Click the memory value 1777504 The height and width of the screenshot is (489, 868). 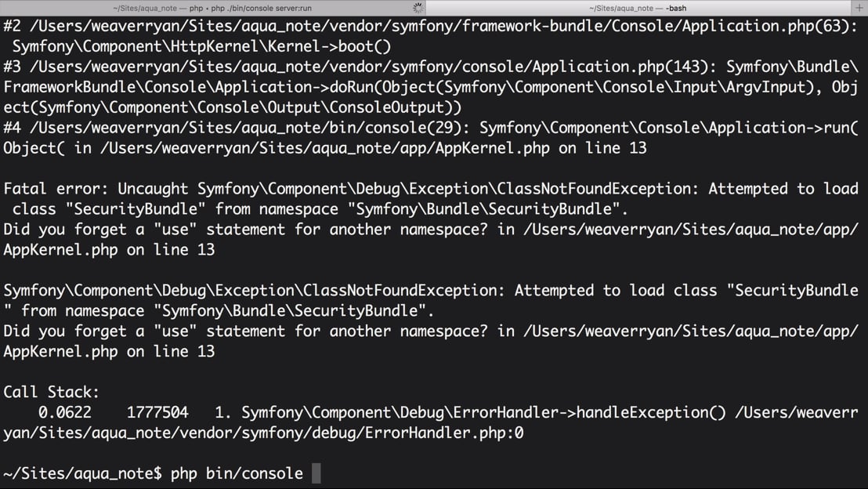[157, 412]
